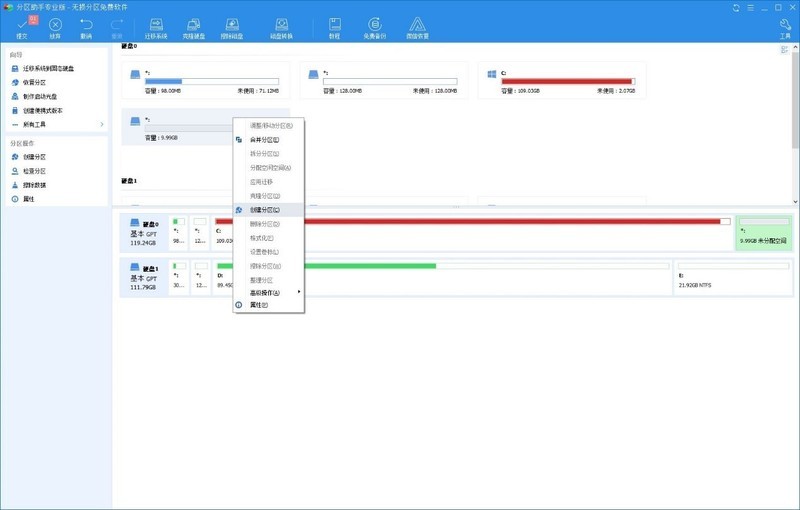The width and height of the screenshot is (800, 510).
Task: Click the 撤销 undo toolbar icon
Action: 87,25
